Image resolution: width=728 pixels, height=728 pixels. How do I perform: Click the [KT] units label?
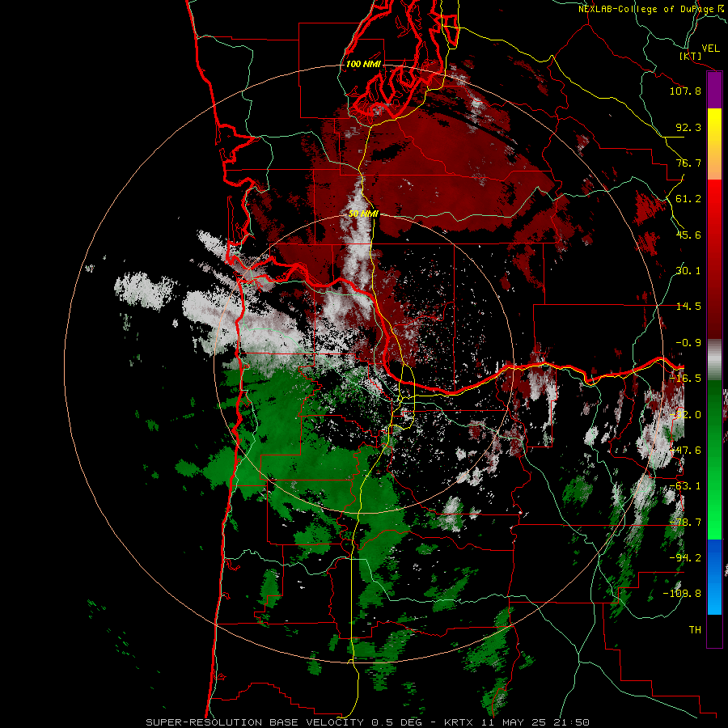pos(691,56)
